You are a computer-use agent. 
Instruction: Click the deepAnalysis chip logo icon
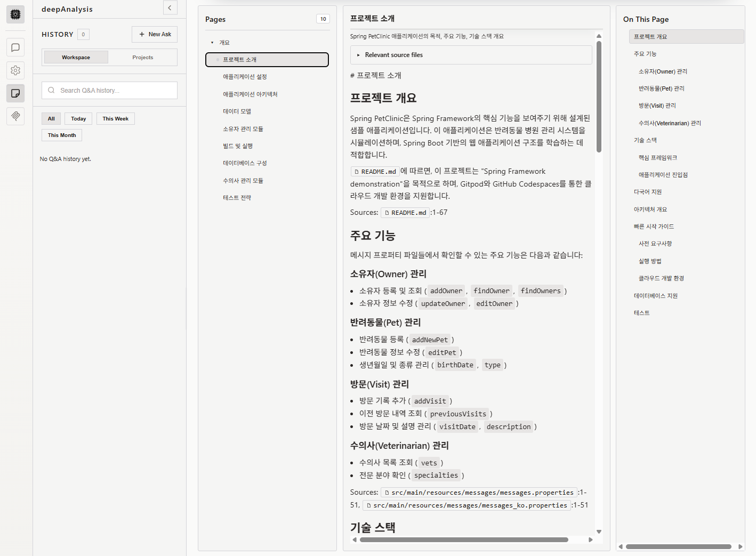(15, 14)
